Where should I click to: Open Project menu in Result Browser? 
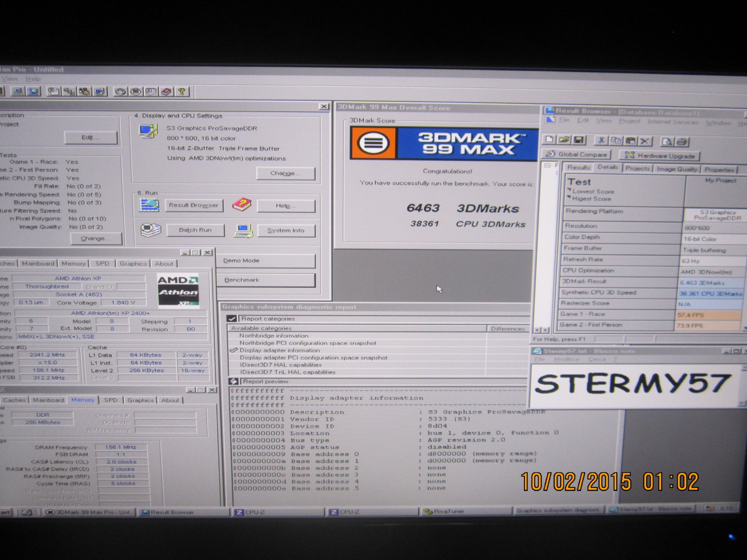click(629, 121)
